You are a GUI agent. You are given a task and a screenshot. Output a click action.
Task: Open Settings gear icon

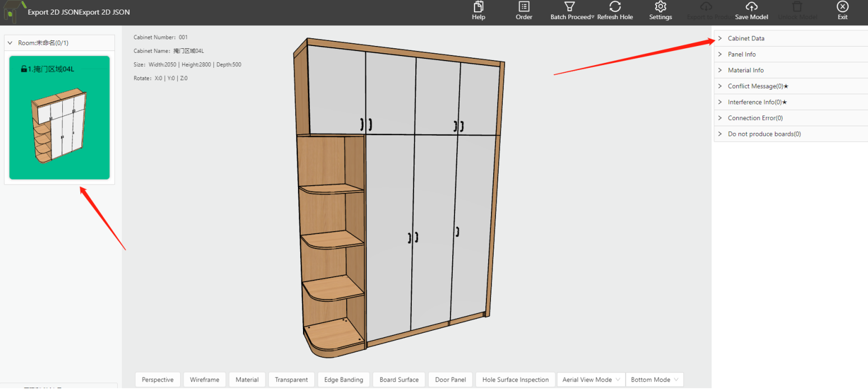click(660, 7)
